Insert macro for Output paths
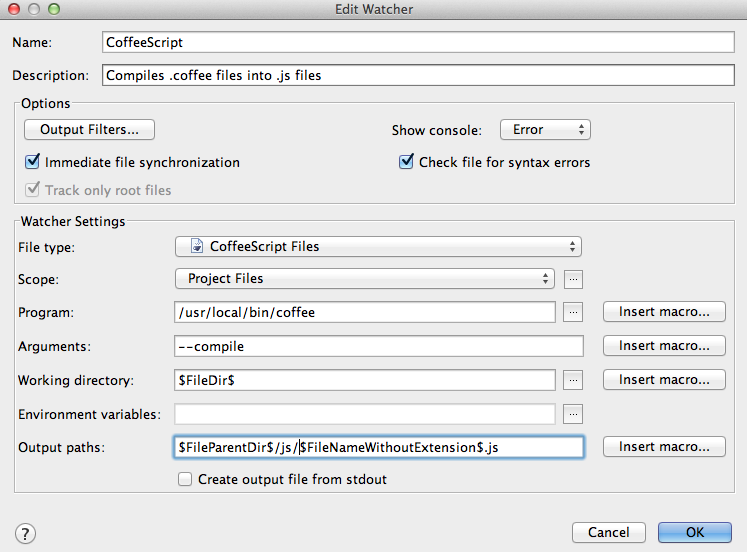 click(664, 447)
